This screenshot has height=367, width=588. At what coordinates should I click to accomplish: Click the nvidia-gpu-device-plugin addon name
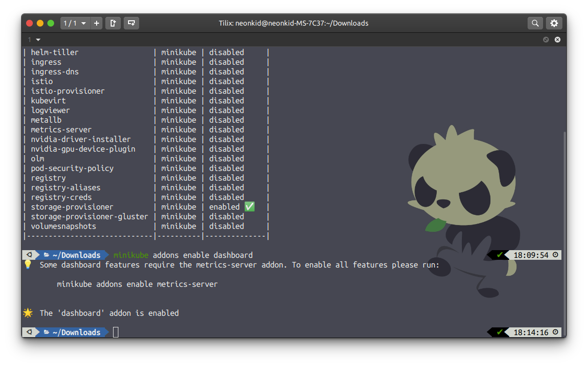(x=83, y=149)
